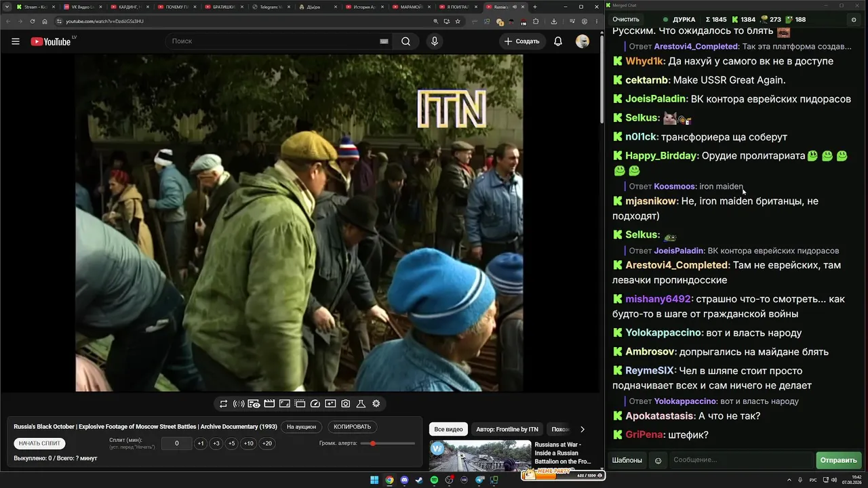Start voice search with the microphone
This screenshot has height=488, width=868.
(435, 41)
